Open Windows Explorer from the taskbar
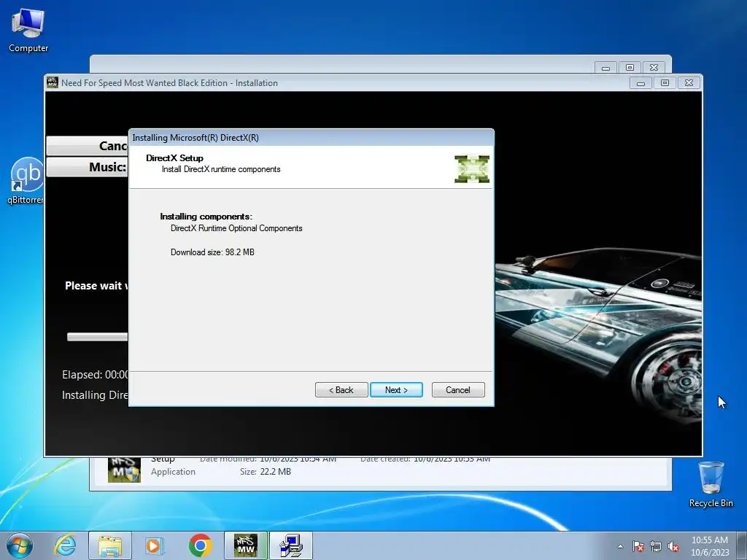747x560 pixels. pyautogui.click(x=110, y=545)
